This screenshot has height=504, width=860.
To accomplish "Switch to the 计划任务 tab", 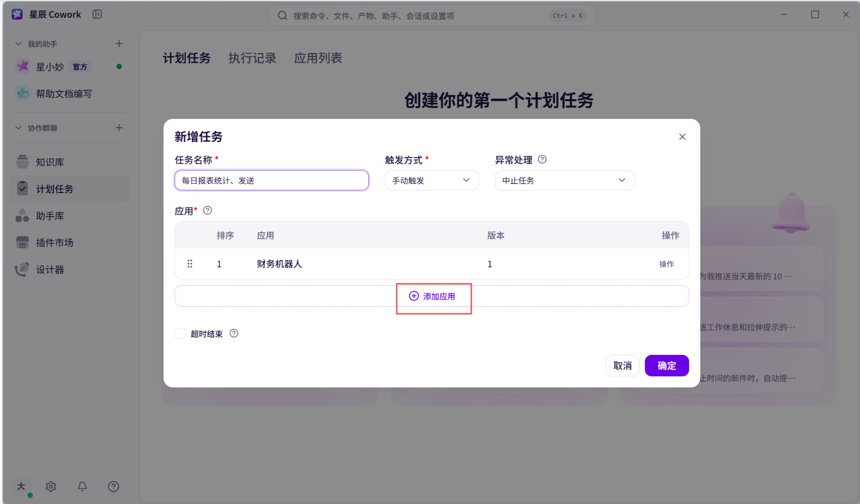I will (187, 58).
